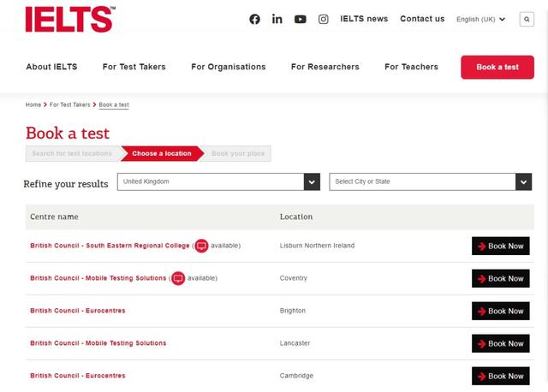
Task: Click the IELTS logo
Action: (x=70, y=19)
